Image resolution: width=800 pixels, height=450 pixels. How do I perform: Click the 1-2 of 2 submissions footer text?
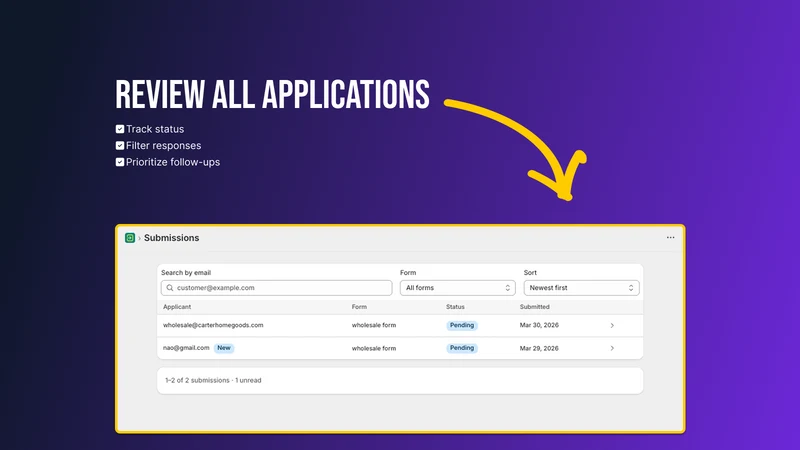pos(213,380)
